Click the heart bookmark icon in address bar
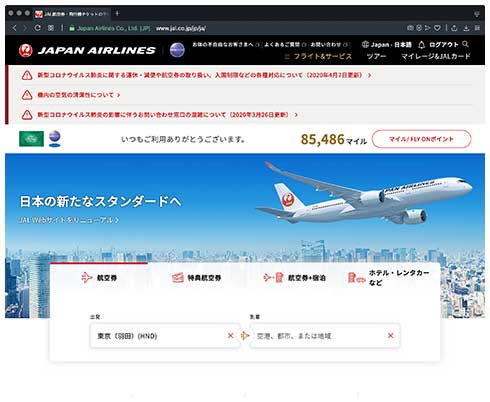 [437, 28]
